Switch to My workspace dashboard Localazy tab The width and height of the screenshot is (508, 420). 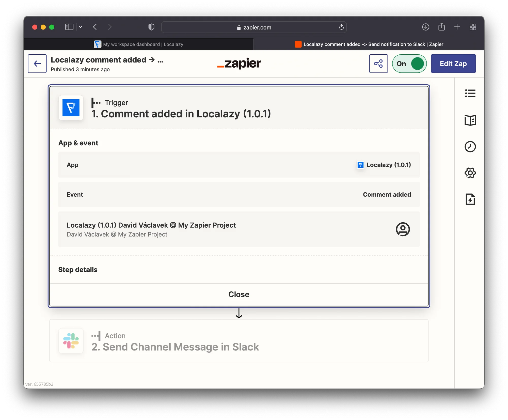coord(139,44)
